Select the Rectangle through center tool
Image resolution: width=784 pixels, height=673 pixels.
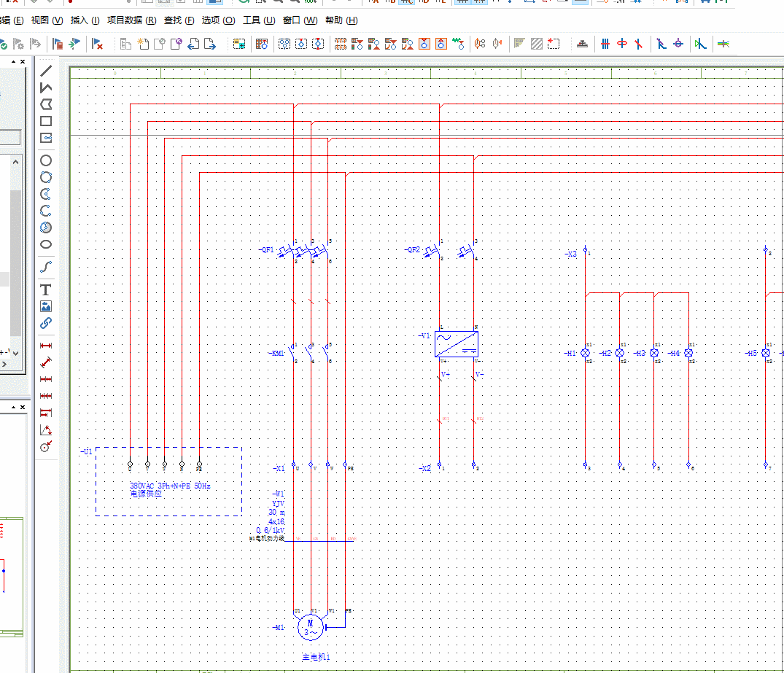pyautogui.click(x=46, y=138)
